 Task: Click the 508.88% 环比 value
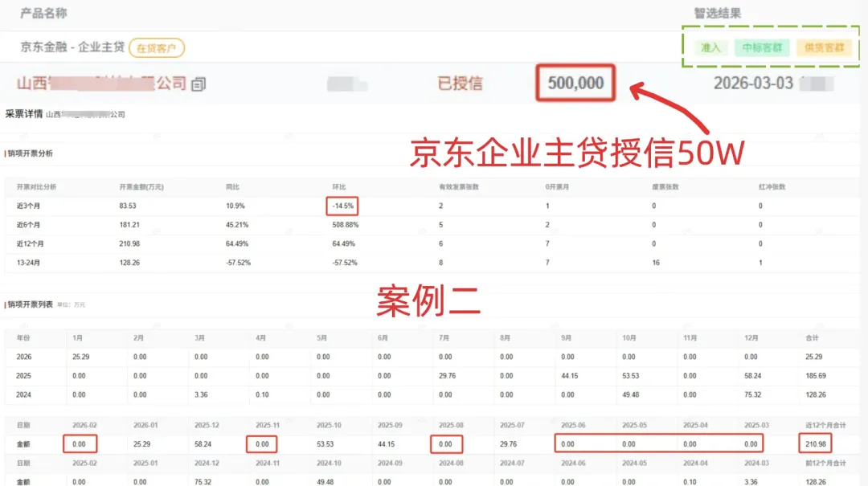pos(346,225)
